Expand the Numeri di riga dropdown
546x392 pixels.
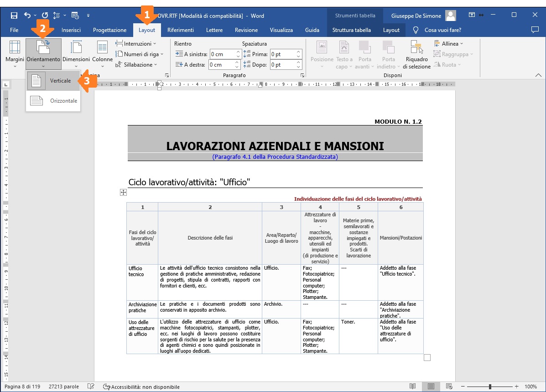139,54
